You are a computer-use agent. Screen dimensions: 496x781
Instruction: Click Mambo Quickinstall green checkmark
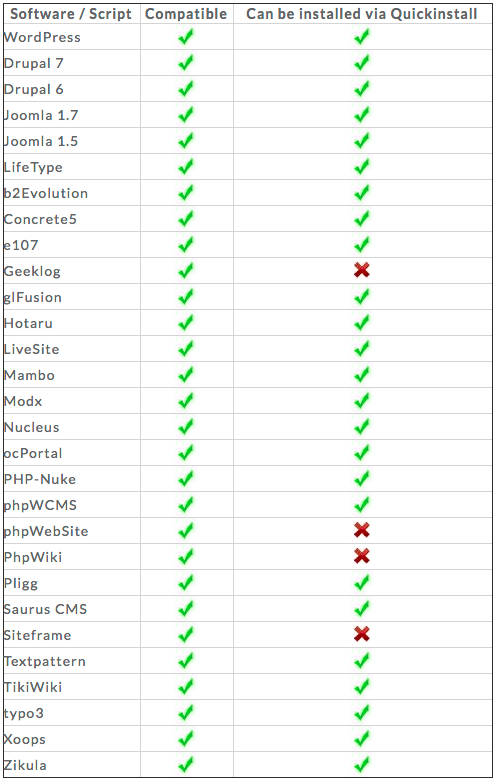362,374
